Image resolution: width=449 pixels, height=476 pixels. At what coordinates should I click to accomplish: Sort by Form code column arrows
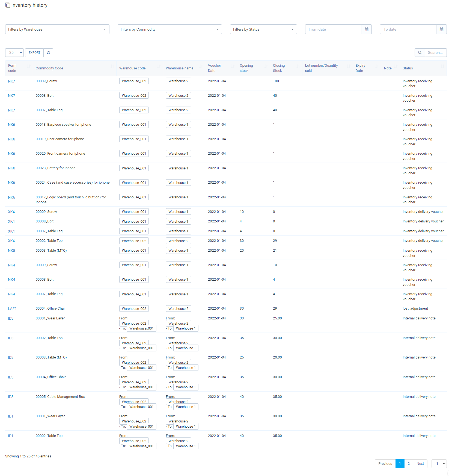click(x=29, y=66)
